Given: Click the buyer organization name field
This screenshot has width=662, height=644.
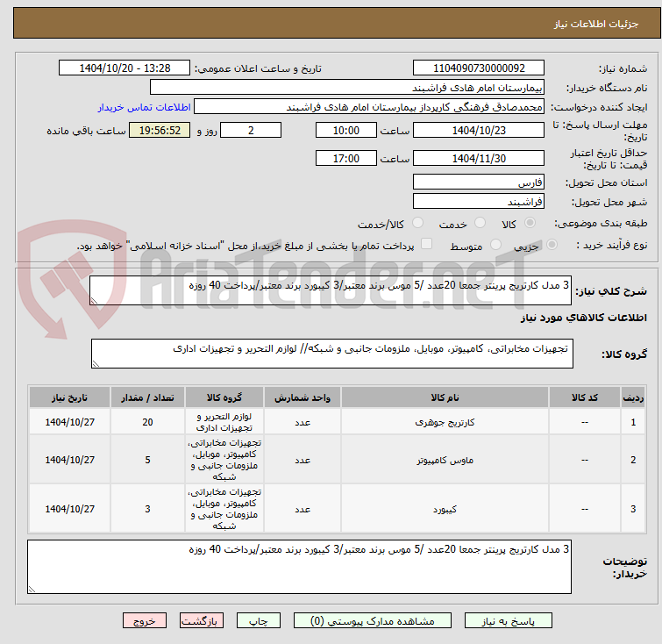Looking at the screenshot, I should pos(347,88).
